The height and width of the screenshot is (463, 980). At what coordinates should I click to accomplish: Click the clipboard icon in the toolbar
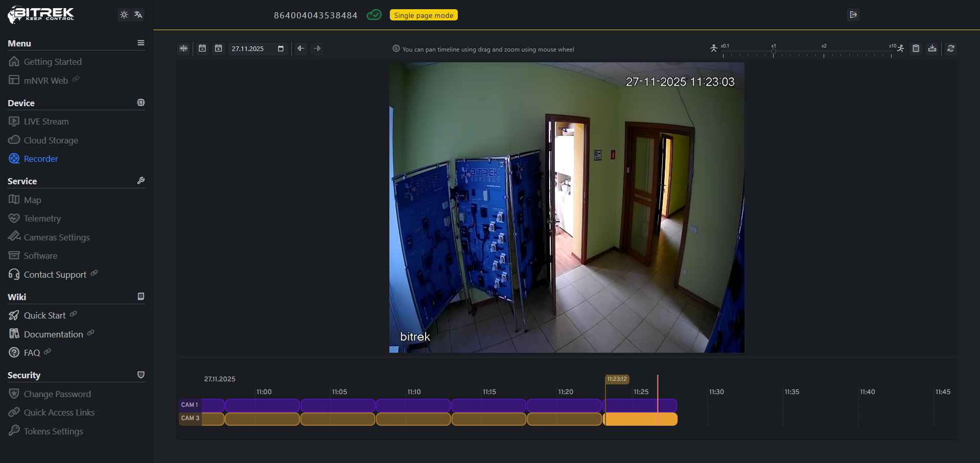point(916,48)
